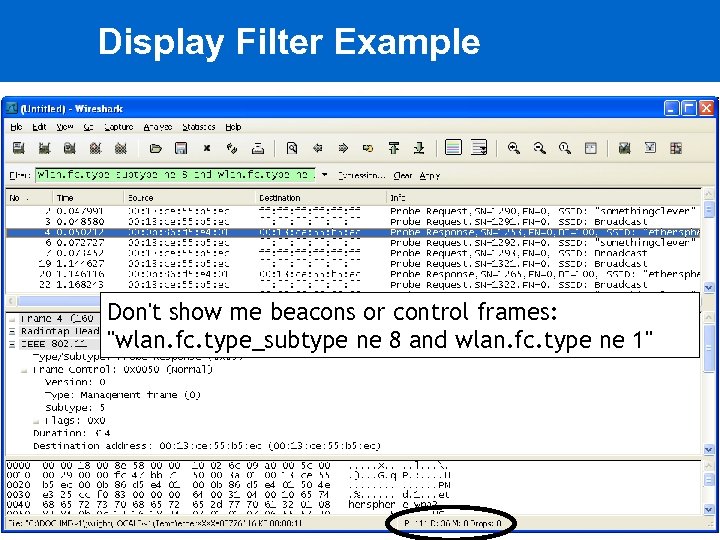Select packet 2 Probe Request row
The image size is (720, 540).
(354, 211)
